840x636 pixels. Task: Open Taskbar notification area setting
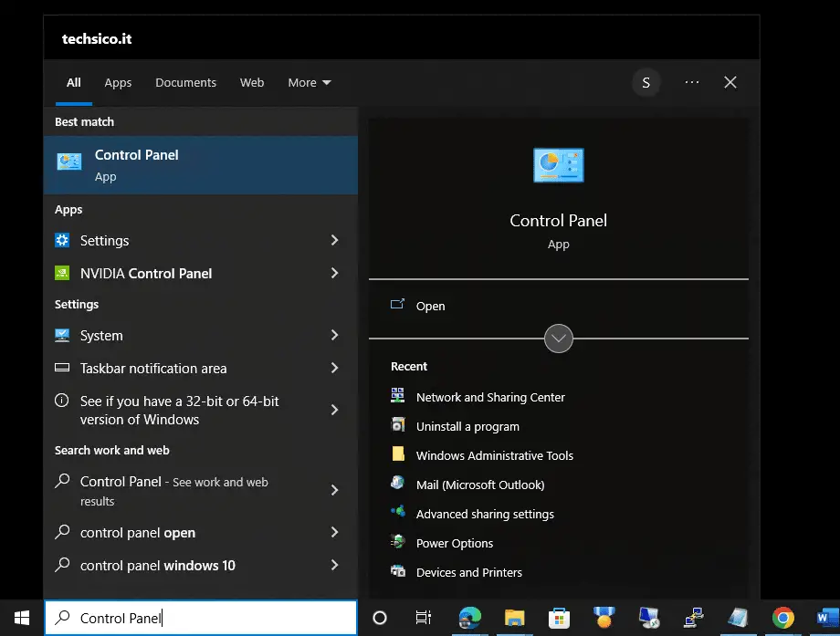[187, 369]
